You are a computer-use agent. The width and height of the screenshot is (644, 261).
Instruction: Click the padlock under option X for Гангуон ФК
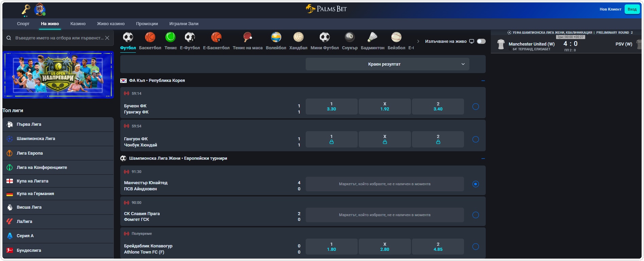click(x=385, y=142)
